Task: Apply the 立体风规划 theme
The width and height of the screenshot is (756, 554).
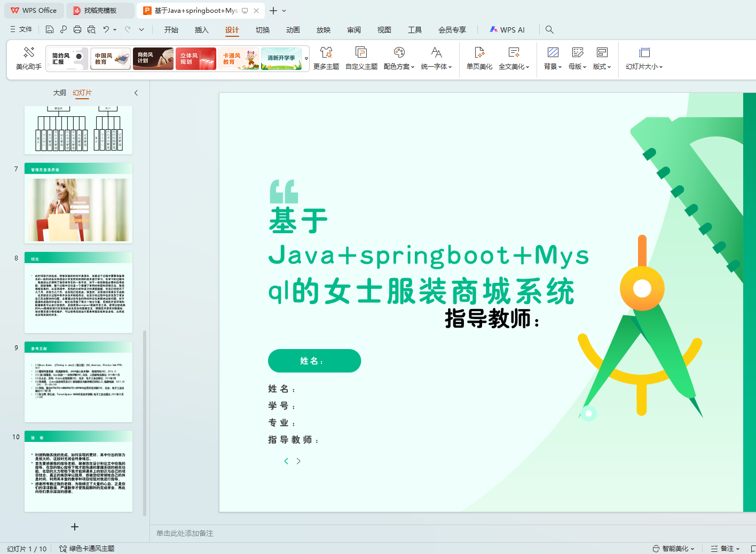Action: [x=195, y=58]
